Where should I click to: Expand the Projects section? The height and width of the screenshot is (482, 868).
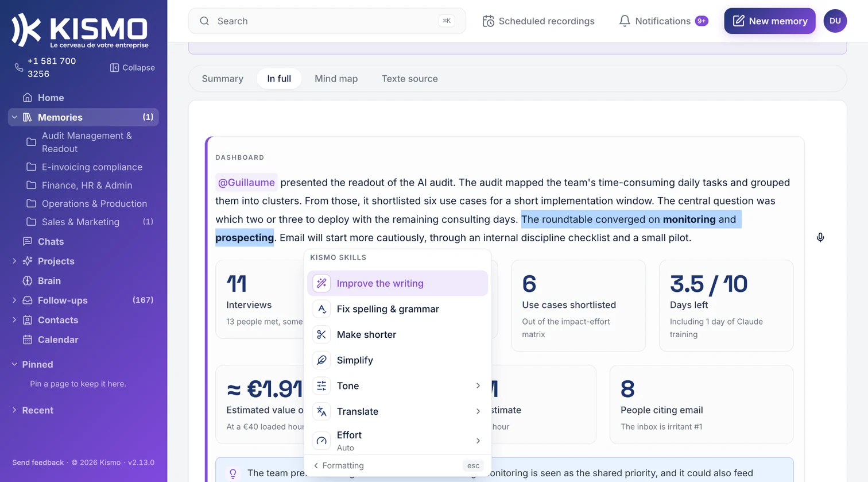(x=14, y=261)
